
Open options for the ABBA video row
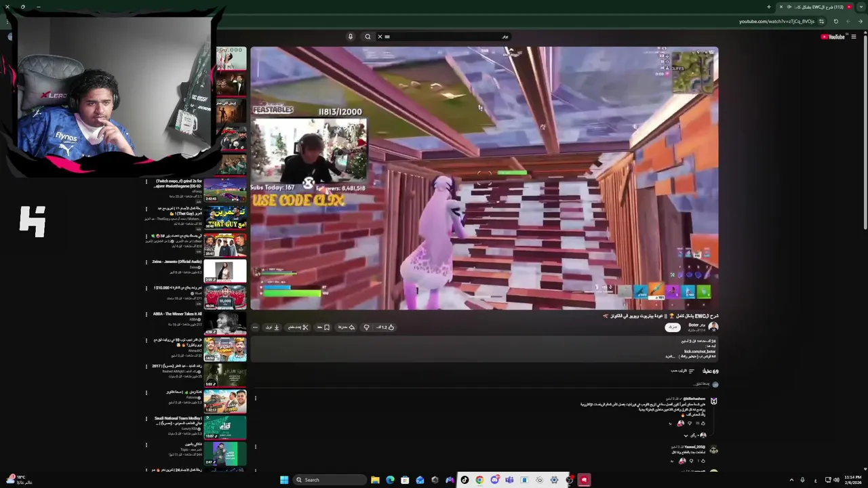146,314
